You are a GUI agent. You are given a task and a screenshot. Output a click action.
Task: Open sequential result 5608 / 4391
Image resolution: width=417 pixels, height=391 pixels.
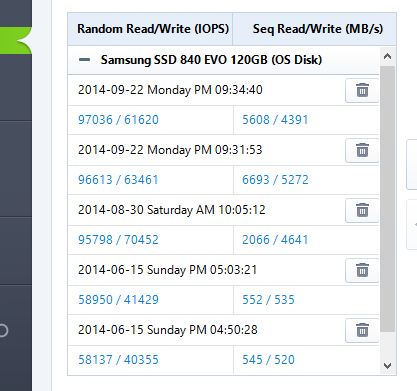tap(275, 120)
